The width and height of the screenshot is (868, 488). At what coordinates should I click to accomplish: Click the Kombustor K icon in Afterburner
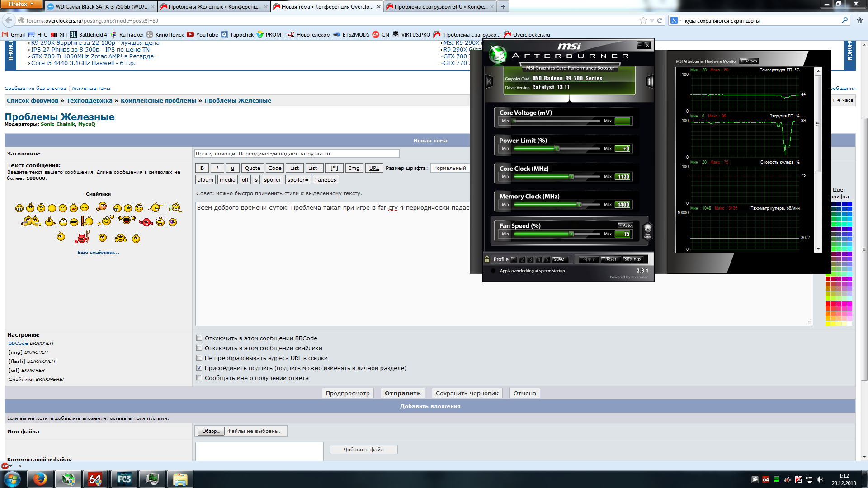click(489, 82)
